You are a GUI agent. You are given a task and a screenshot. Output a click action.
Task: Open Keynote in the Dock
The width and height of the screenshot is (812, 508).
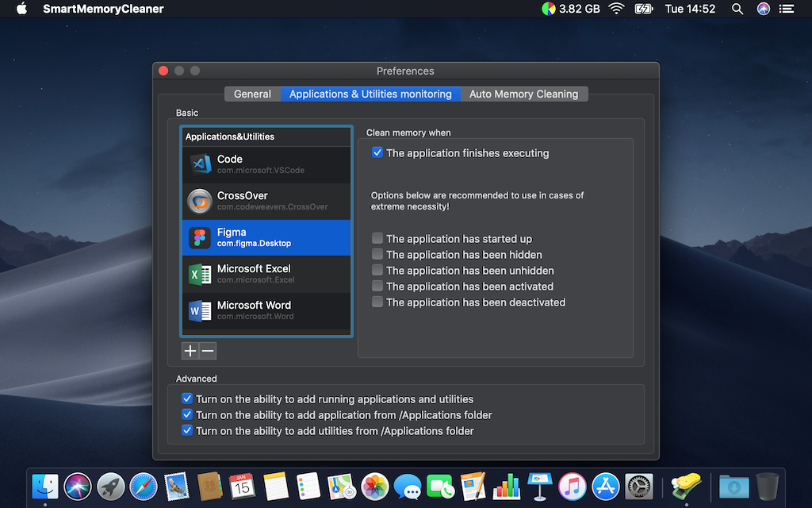(x=539, y=487)
